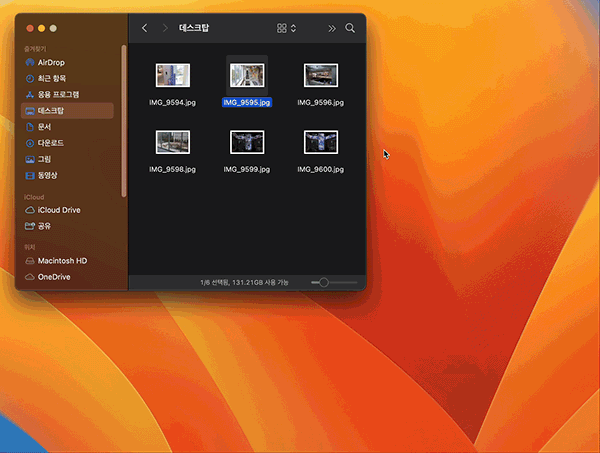Select 데스크탑 in sidebar

click(x=67, y=111)
